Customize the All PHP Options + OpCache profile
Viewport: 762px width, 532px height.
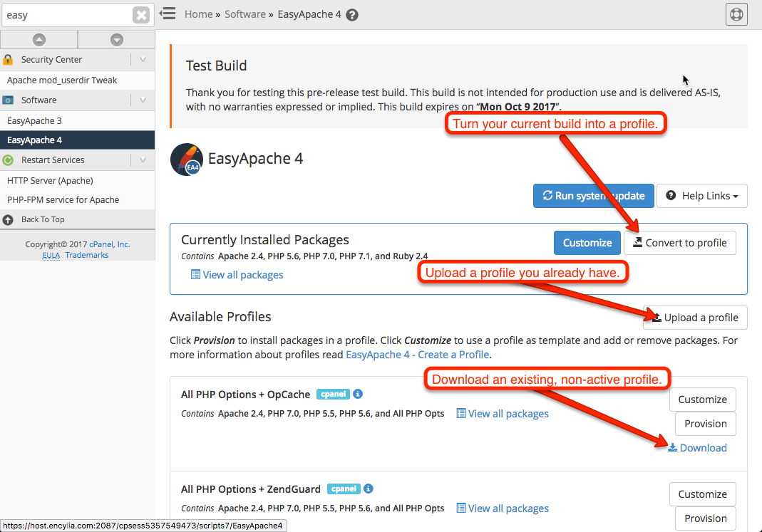click(x=702, y=400)
